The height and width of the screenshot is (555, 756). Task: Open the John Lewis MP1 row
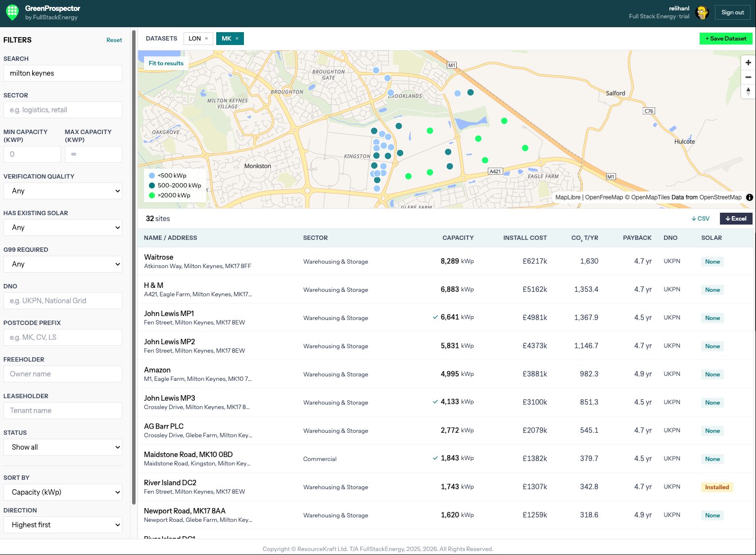[445, 318]
